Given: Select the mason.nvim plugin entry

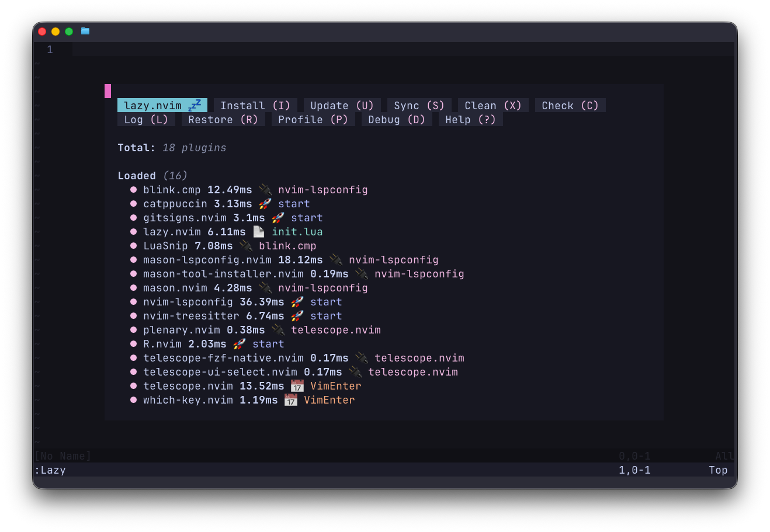Looking at the screenshot, I should 175,288.
